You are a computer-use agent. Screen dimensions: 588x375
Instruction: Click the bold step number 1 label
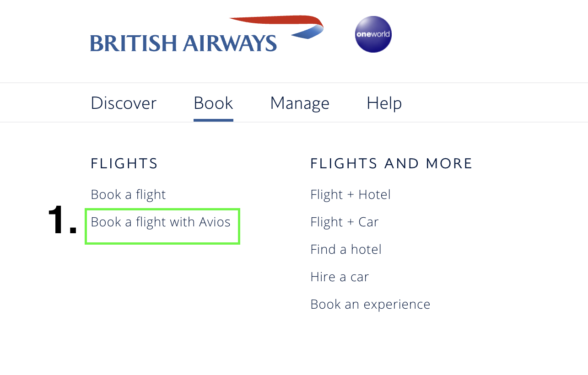[62, 221]
